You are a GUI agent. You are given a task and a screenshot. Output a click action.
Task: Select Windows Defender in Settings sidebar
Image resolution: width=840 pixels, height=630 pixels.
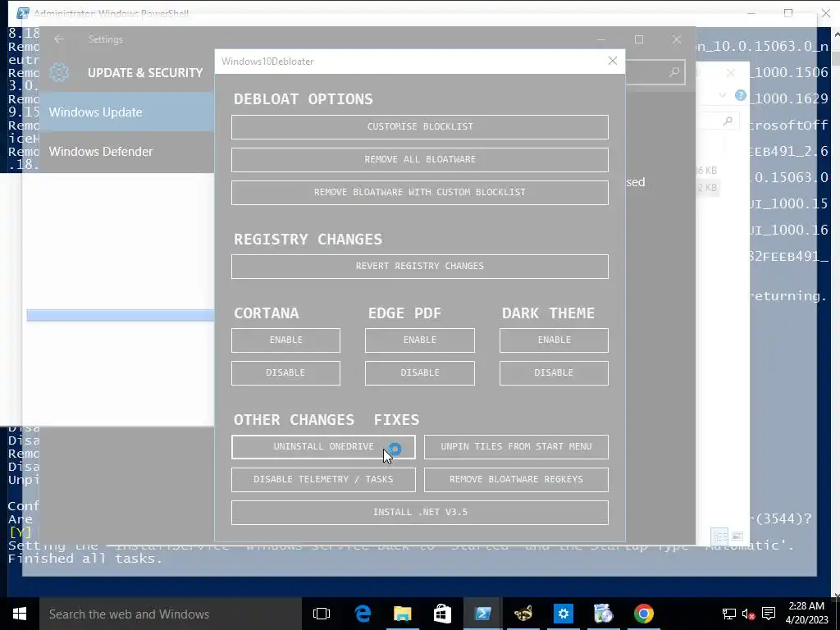coord(126,152)
